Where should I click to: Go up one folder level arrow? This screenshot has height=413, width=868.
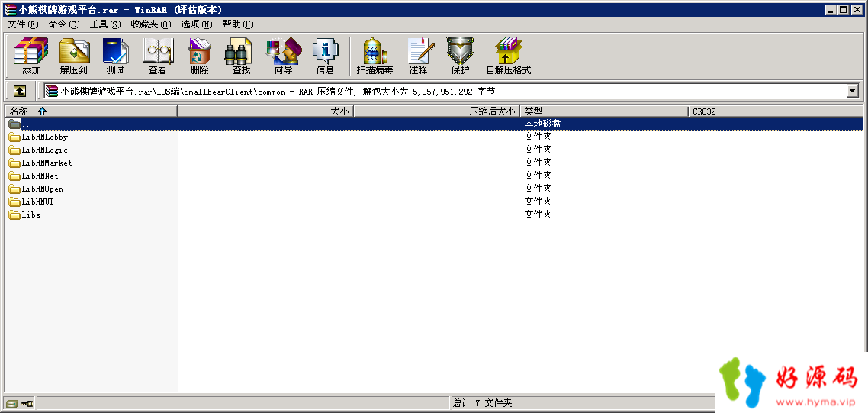pos(20,90)
